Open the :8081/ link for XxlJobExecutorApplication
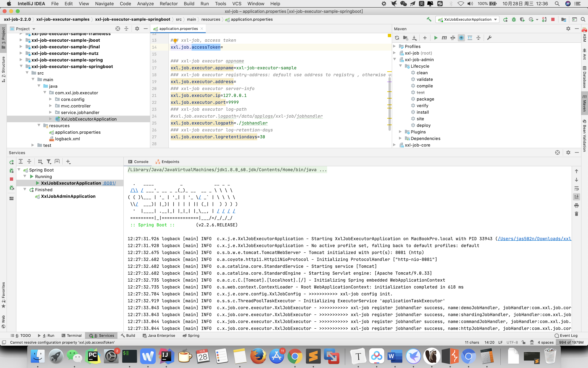The height and width of the screenshot is (368, 588). coord(109,183)
